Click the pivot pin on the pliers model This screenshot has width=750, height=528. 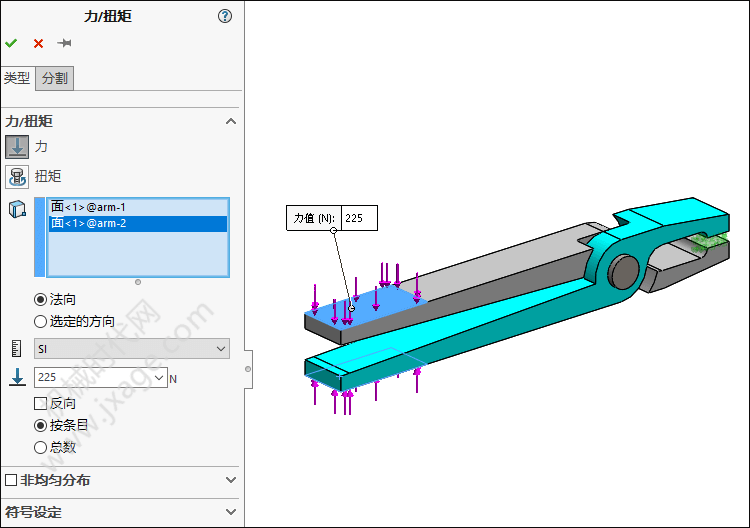[623, 272]
